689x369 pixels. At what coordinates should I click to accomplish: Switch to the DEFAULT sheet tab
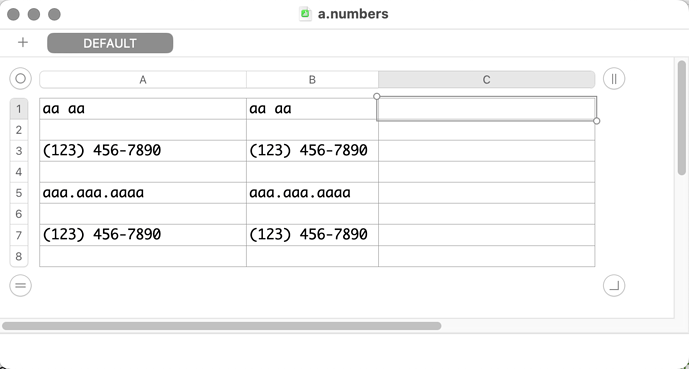pyautogui.click(x=110, y=43)
